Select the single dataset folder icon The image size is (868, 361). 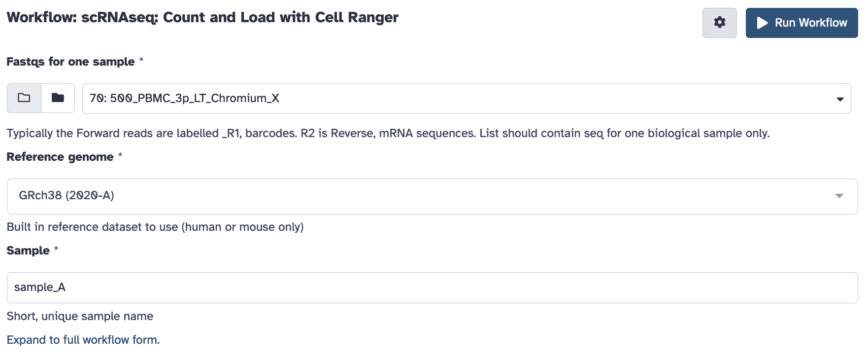[x=23, y=98]
